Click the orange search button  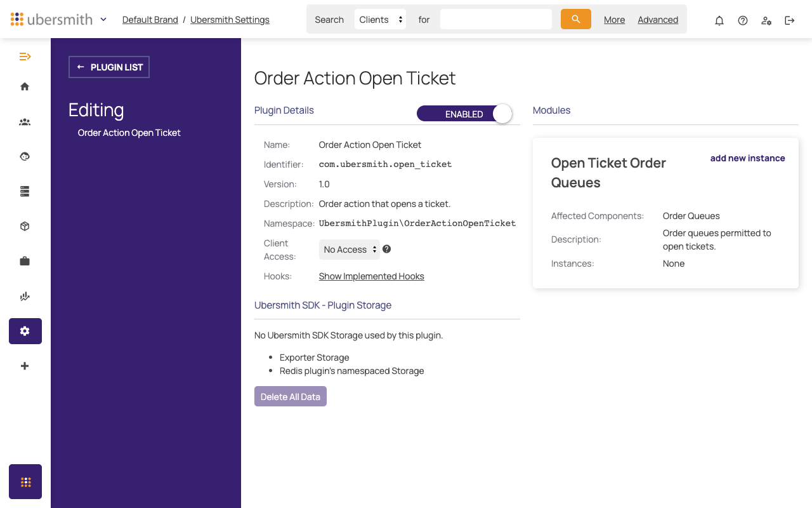[x=576, y=19]
